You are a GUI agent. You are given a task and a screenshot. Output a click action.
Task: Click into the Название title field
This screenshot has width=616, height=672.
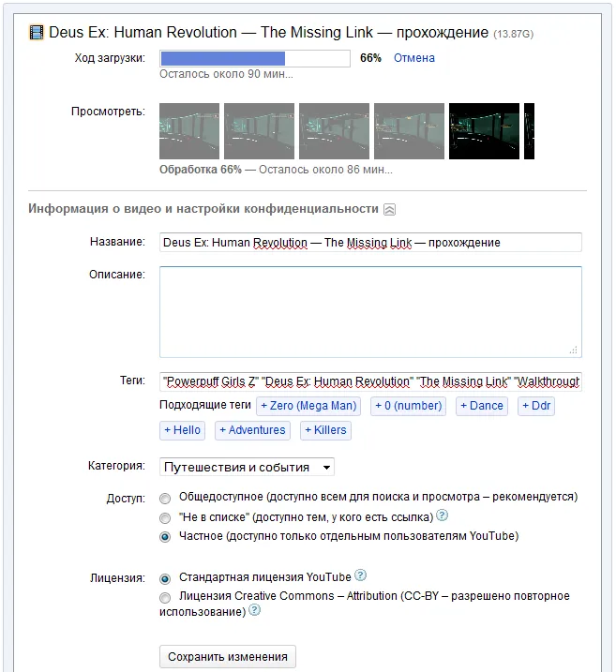[370, 243]
